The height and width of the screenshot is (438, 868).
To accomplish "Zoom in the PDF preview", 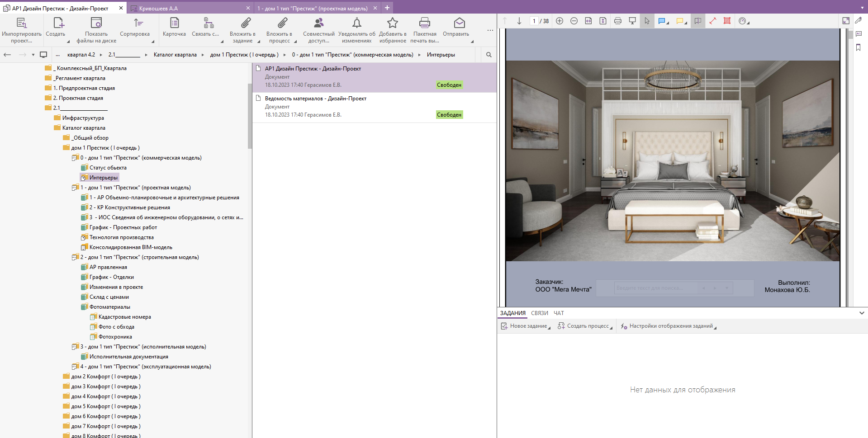I will (x=560, y=21).
